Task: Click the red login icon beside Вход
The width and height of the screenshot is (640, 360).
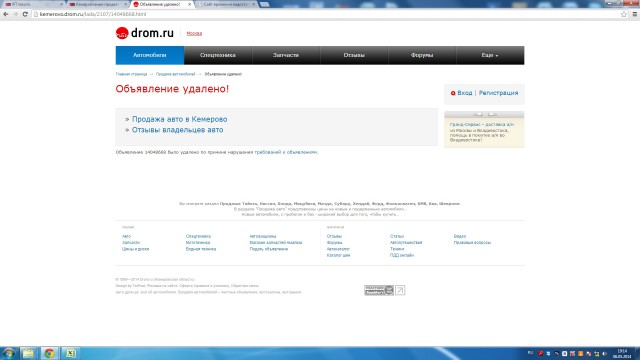Action: pos(453,93)
